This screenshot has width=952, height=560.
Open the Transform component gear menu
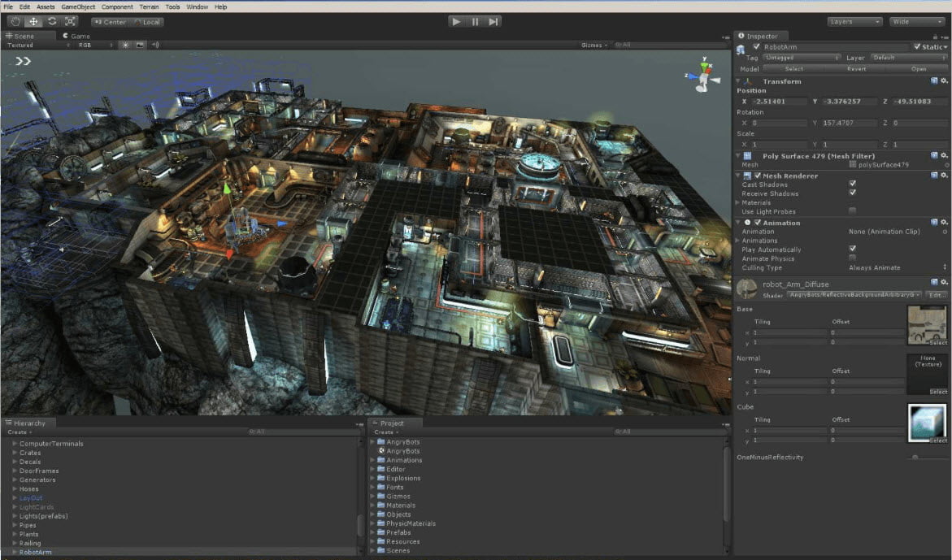tap(944, 80)
